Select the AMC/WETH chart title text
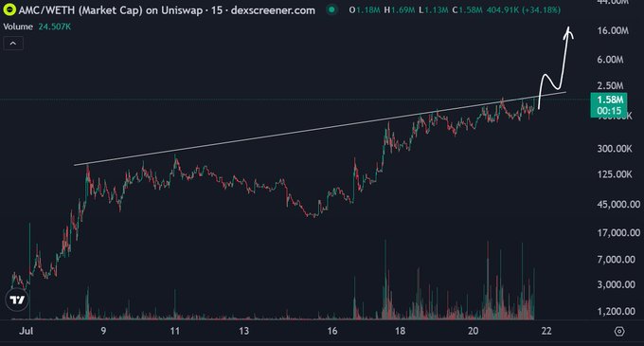The height and width of the screenshot is (346, 644). tap(167, 10)
